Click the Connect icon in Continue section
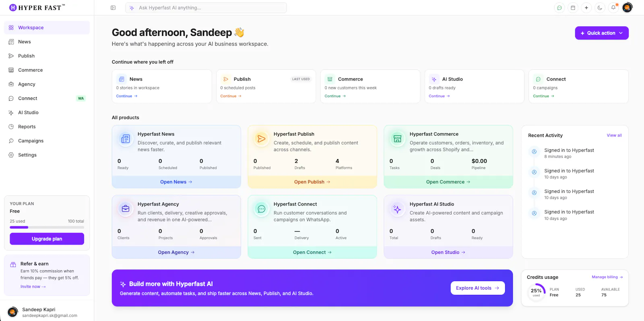 (x=538, y=79)
